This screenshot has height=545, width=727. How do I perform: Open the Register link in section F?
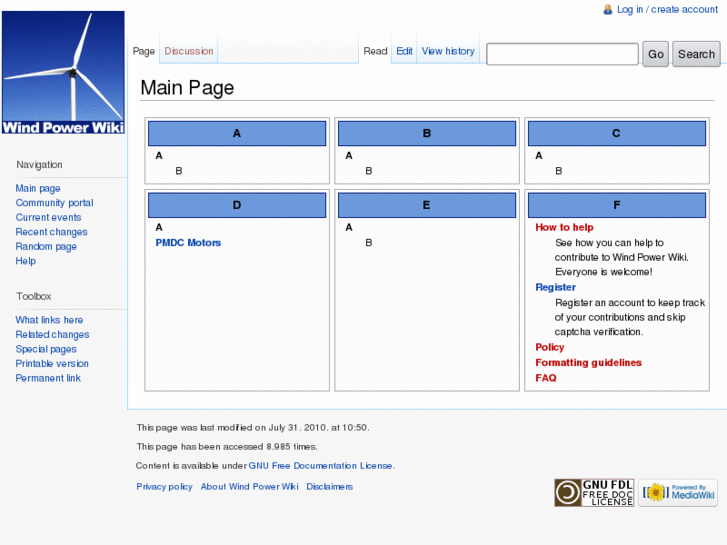click(x=555, y=287)
